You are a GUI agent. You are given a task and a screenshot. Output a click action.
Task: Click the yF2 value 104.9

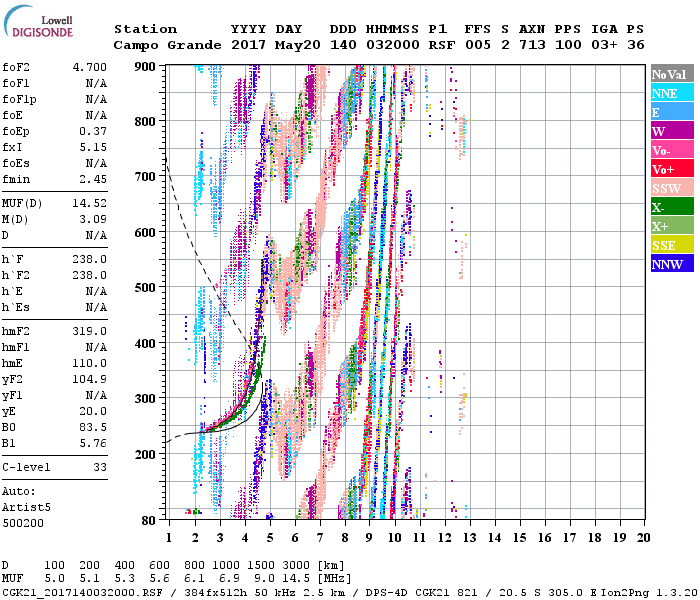click(90, 379)
